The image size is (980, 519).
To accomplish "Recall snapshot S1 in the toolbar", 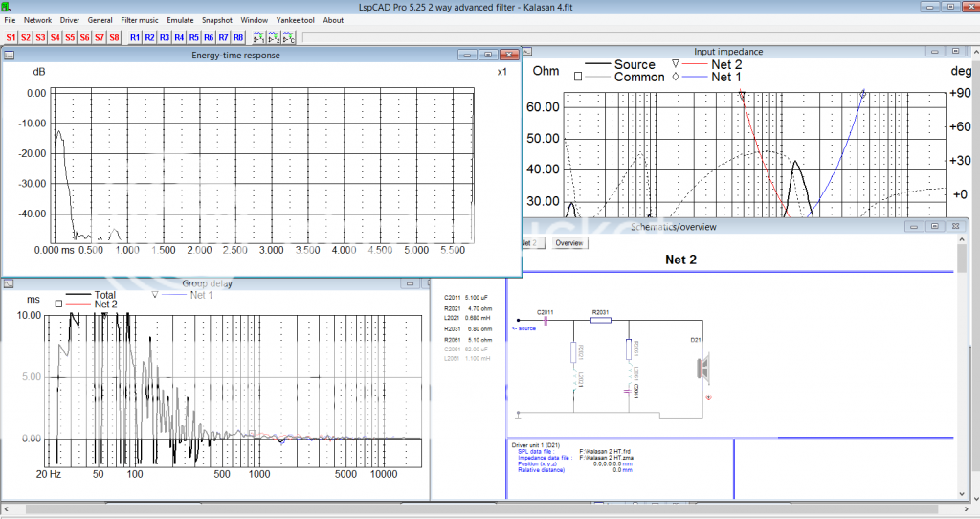I will (11, 37).
